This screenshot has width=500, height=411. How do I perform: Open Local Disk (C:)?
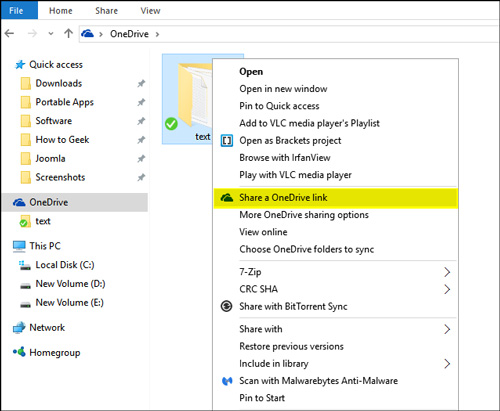(65, 265)
